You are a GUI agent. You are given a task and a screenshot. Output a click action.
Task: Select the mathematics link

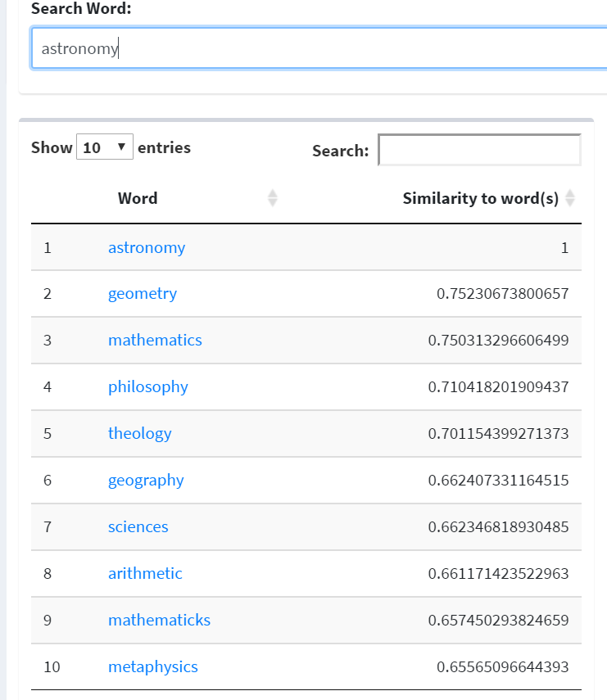(x=155, y=341)
